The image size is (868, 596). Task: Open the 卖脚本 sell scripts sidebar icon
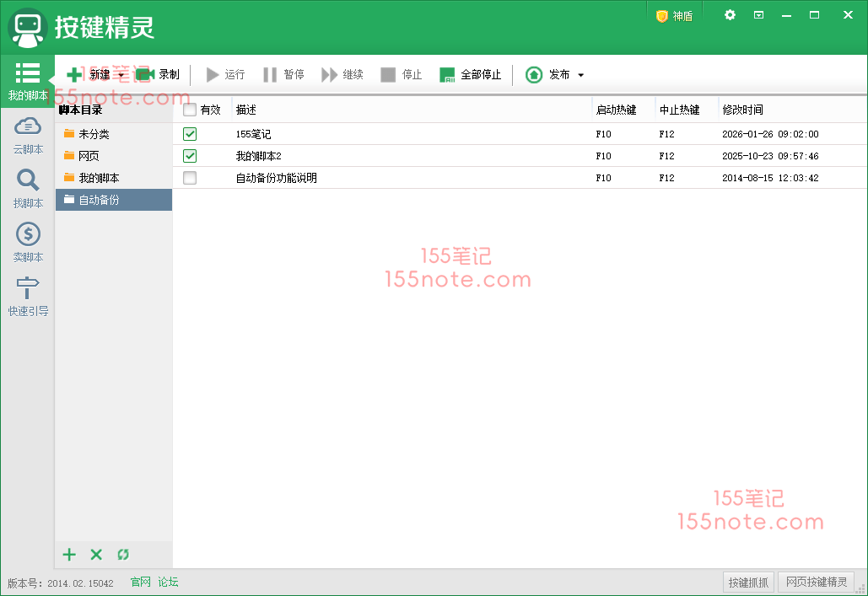point(28,234)
